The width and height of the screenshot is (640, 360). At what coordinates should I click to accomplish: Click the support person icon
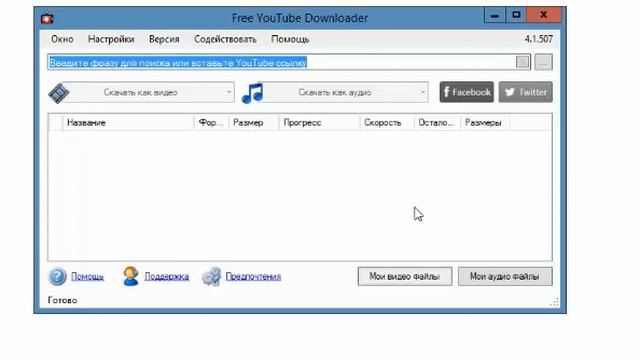pos(131,276)
